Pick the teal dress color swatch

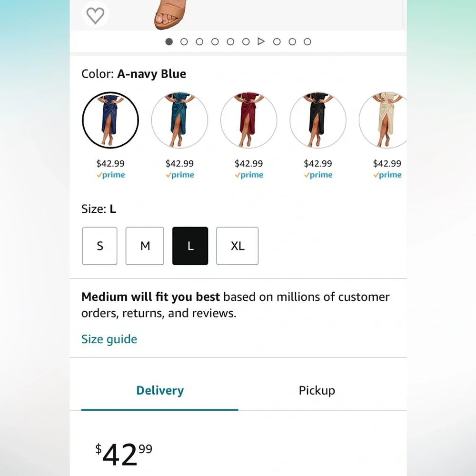[180, 120]
